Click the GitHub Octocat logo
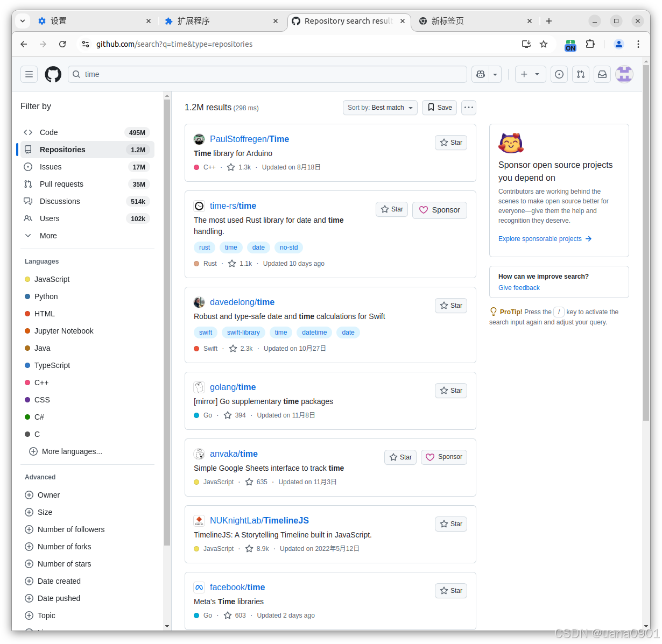Screen dimensions: 662x644 [x=53, y=74]
